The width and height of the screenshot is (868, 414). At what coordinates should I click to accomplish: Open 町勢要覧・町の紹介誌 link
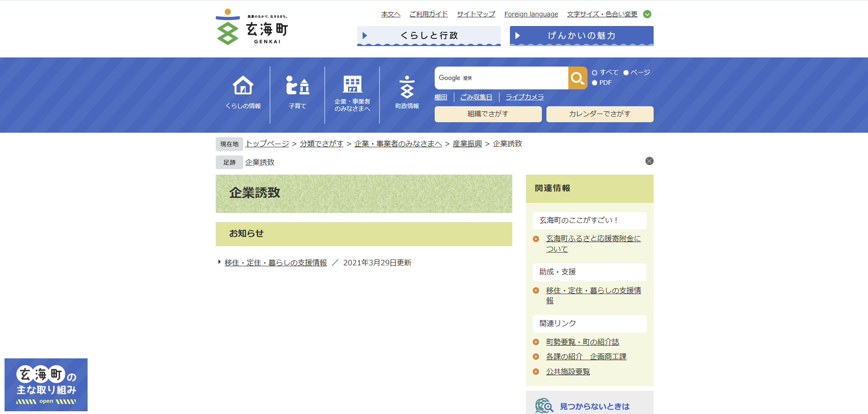click(x=582, y=342)
